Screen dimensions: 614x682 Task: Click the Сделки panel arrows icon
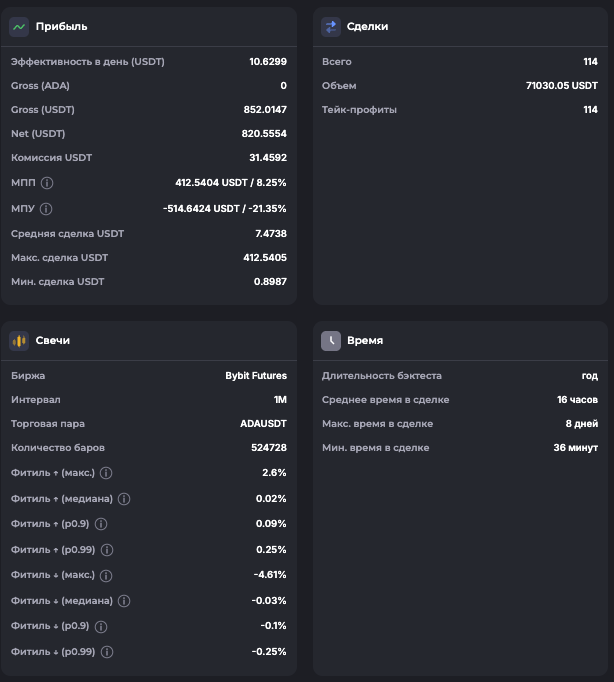tap(331, 27)
